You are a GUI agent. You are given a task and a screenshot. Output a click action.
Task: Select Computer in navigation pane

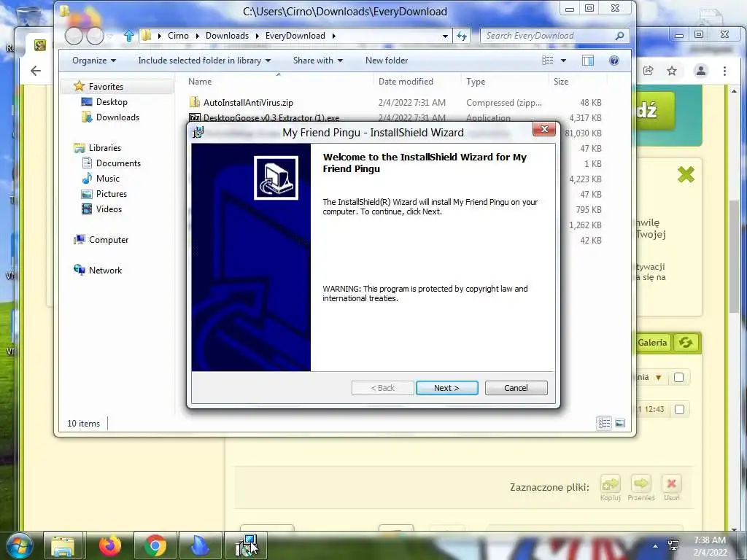click(109, 239)
